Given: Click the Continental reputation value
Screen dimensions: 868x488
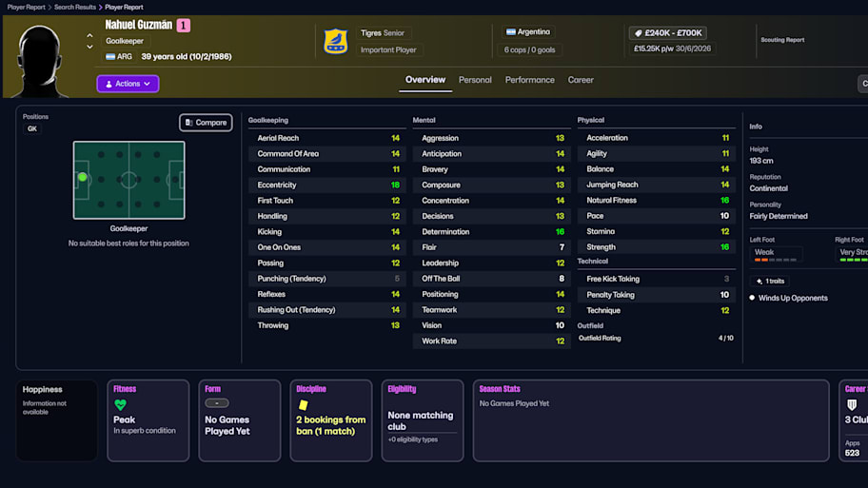Looking at the screenshot, I should pos(768,188).
